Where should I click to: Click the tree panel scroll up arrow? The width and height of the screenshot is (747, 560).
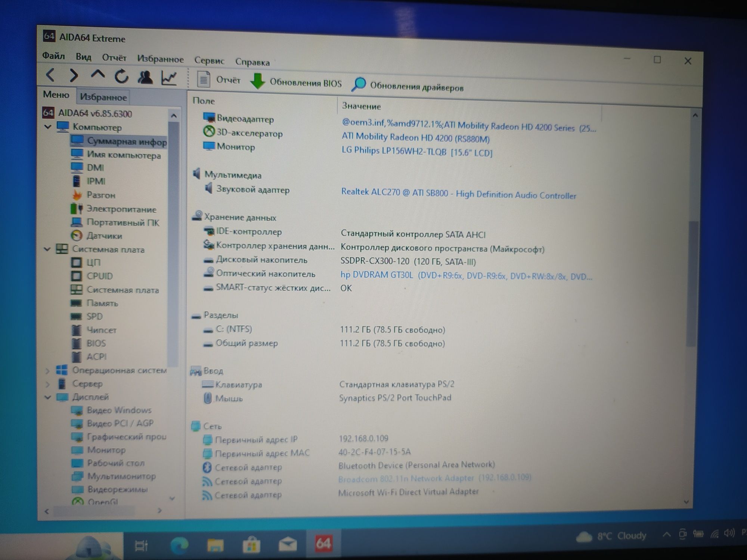[173, 116]
